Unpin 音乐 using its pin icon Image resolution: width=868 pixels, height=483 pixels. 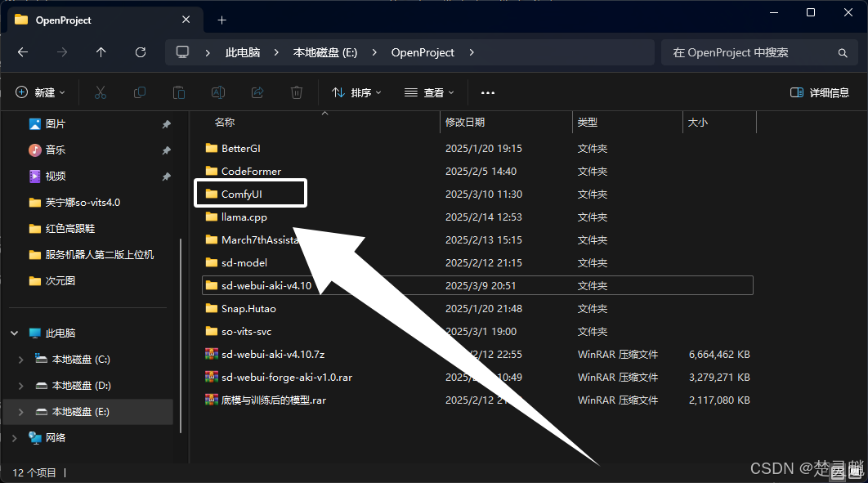point(166,150)
